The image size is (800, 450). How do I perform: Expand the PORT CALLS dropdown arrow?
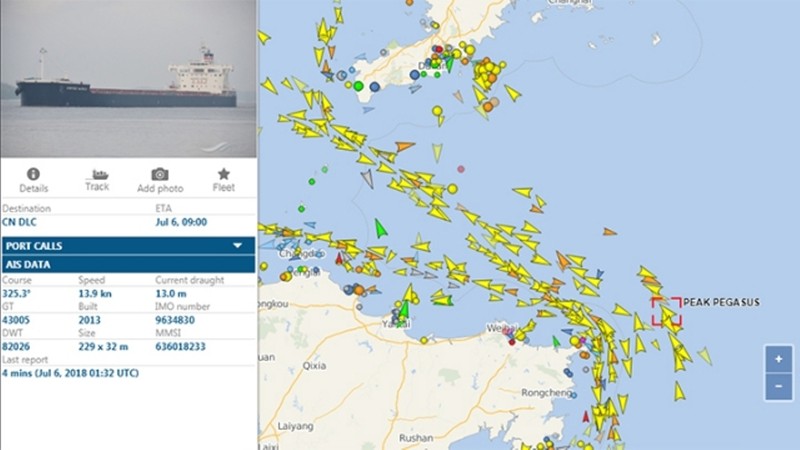click(x=237, y=245)
